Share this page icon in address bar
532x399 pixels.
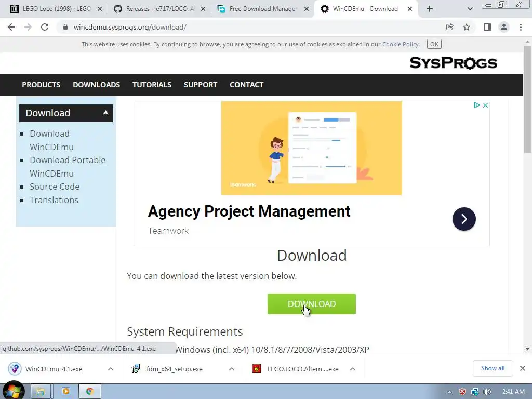[449, 27]
